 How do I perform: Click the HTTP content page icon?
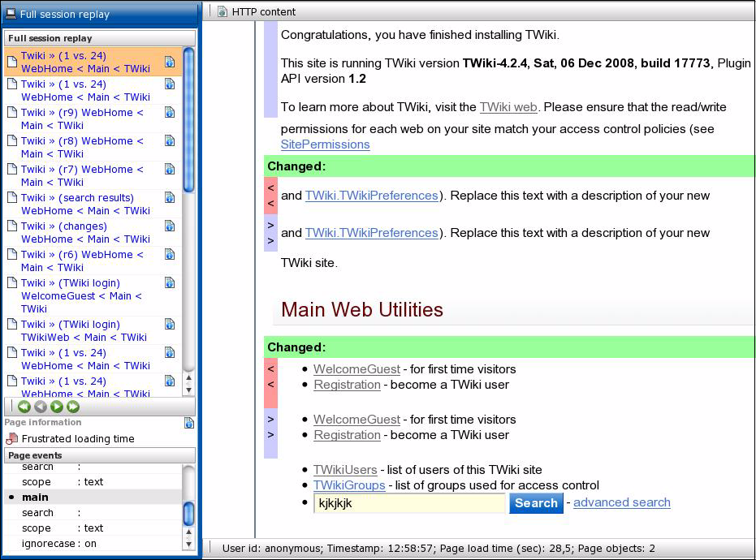tap(222, 11)
